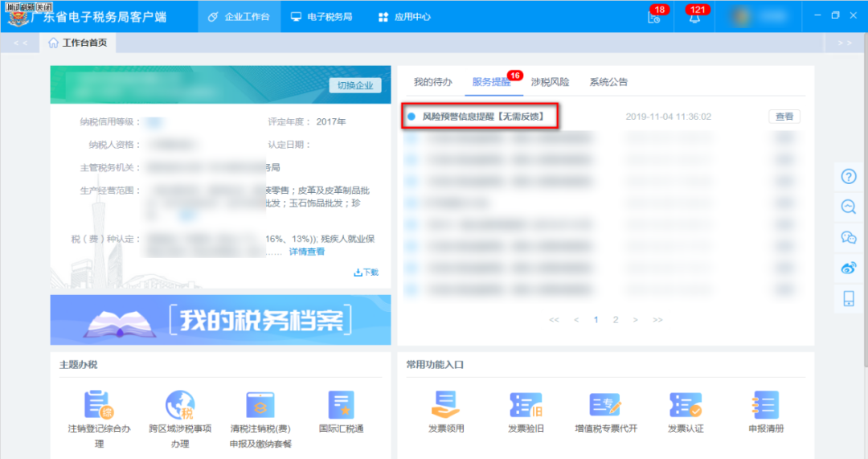Jump to last page with >> pagination
This screenshot has height=459, width=868.
657,319
